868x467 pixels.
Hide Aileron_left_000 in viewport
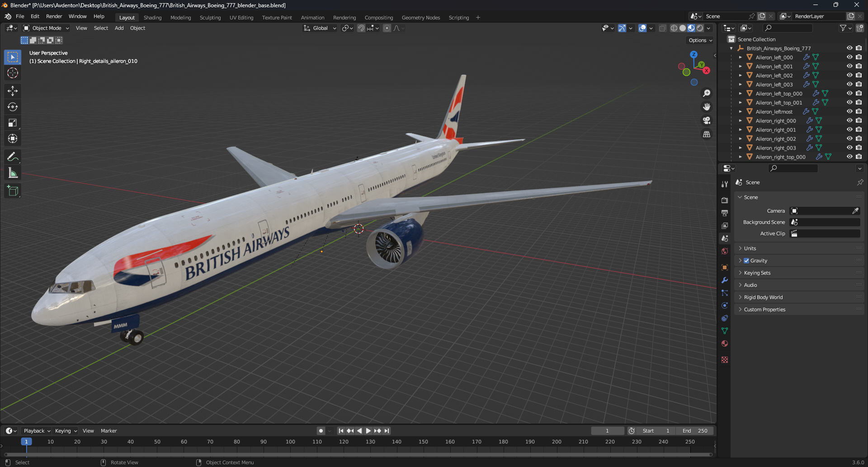pyautogui.click(x=849, y=57)
